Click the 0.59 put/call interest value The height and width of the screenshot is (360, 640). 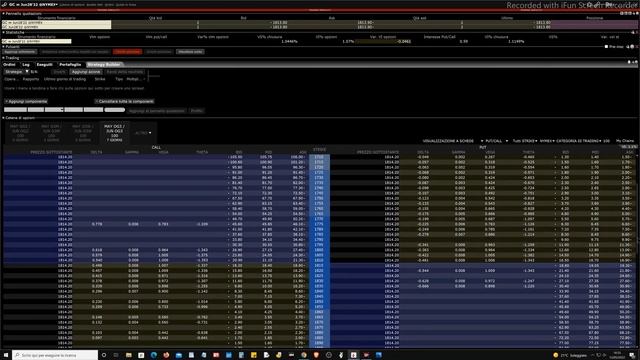(464, 41)
